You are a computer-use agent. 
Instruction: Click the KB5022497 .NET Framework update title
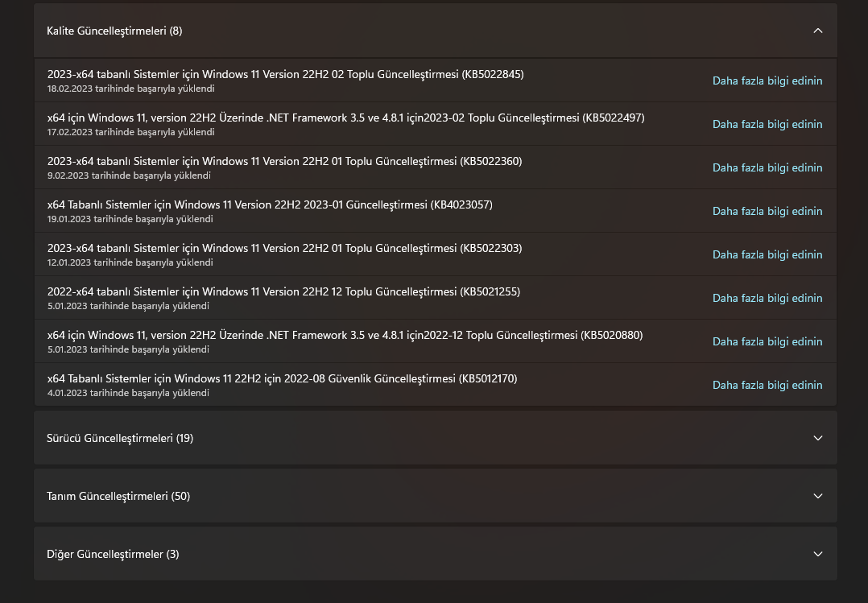click(345, 118)
